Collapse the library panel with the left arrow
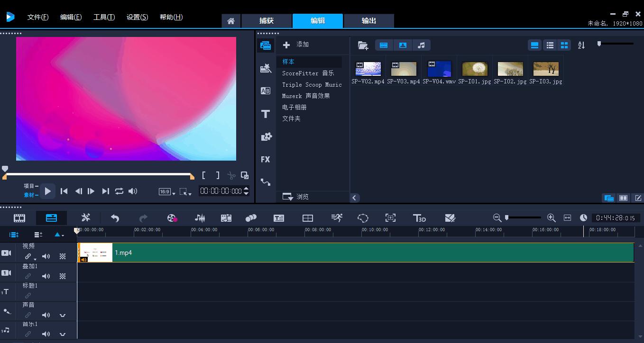The width and height of the screenshot is (644, 343). coord(355,198)
